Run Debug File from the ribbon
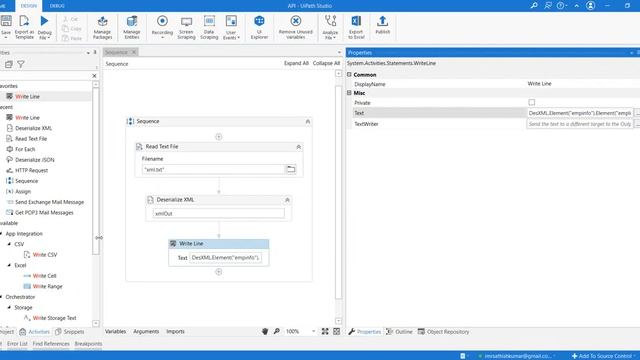Viewport: 640px width, 360px height. 44,27
